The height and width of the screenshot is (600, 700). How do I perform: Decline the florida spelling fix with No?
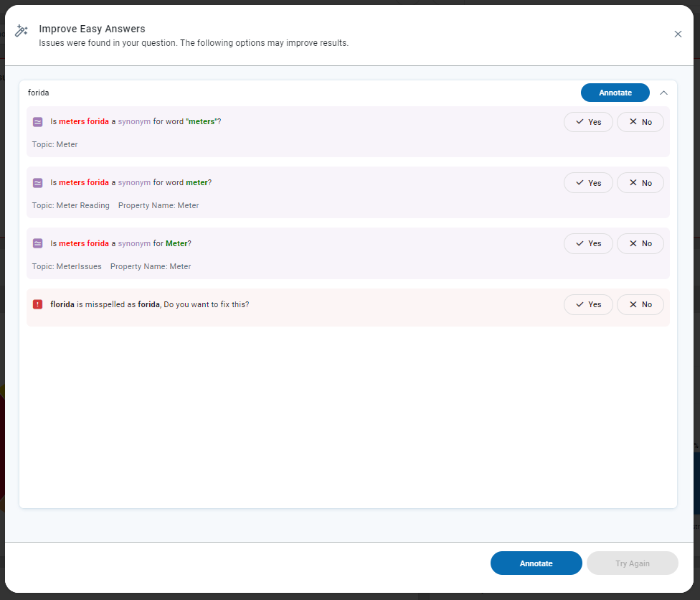click(640, 304)
